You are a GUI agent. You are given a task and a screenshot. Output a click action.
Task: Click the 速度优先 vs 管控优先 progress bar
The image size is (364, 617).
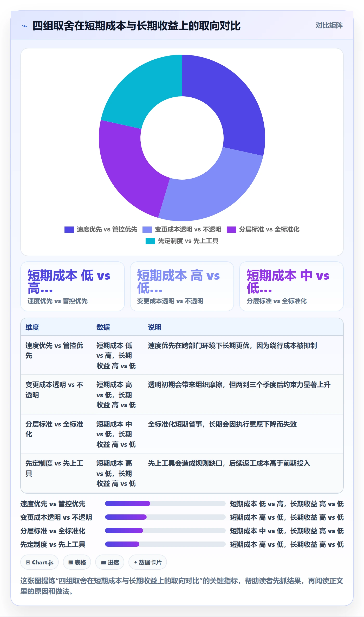(x=165, y=503)
